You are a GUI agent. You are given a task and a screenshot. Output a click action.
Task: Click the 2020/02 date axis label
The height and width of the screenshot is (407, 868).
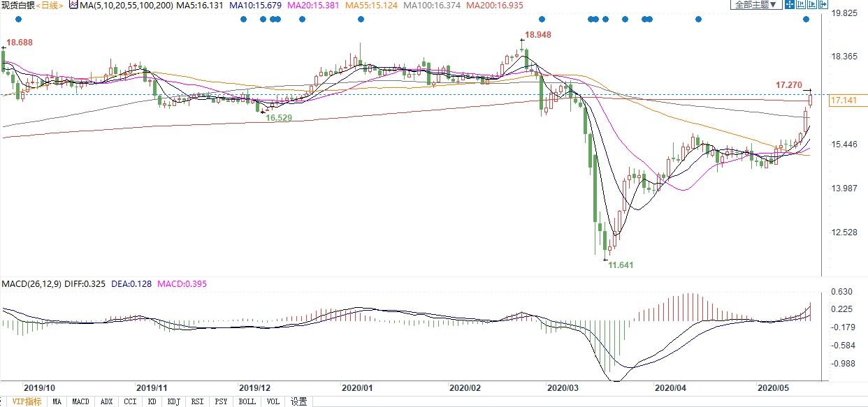click(465, 387)
